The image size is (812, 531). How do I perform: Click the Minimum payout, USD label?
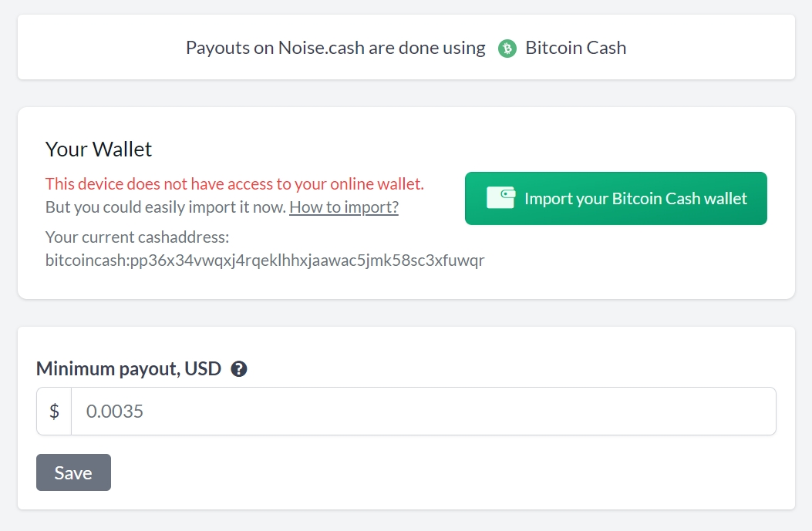[129, 368]
